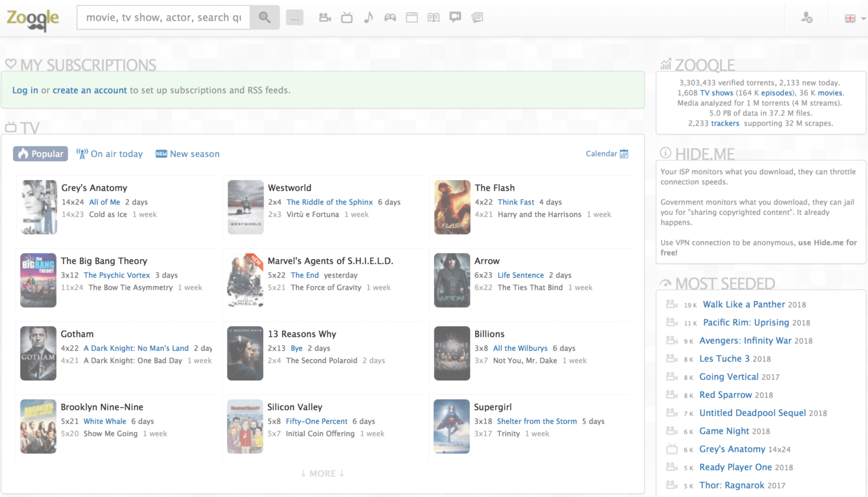Image resolution: width=868 pixels, height=497 pixels.
Task: Focus the movie, tv show search field
Action: (x=163, y=17)
